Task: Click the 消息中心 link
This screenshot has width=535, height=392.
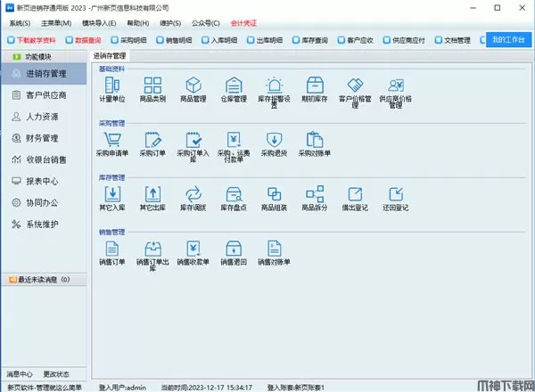Action: [x=20, y=374]
